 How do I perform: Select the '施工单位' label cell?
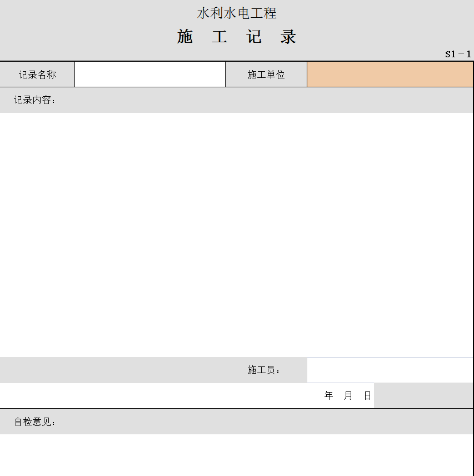click(266, 75)
